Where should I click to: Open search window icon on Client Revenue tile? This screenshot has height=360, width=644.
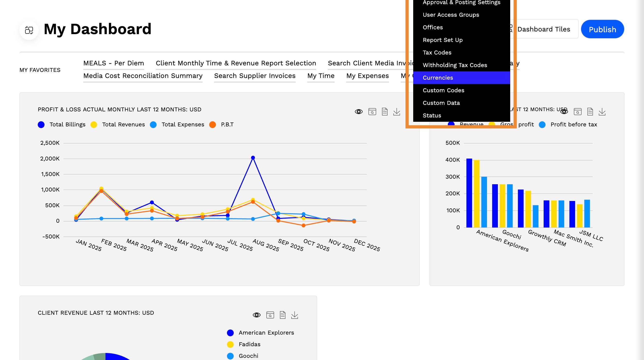pos(270,315)
